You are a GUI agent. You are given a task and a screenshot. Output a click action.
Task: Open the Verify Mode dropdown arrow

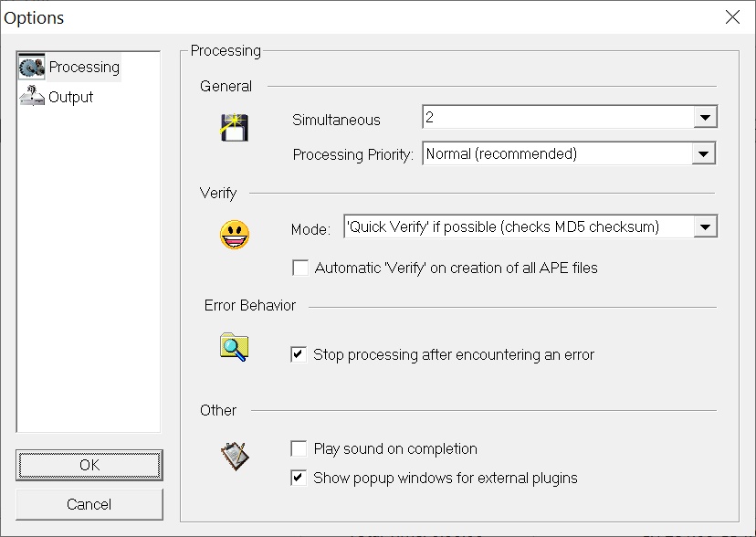[705, 227]
